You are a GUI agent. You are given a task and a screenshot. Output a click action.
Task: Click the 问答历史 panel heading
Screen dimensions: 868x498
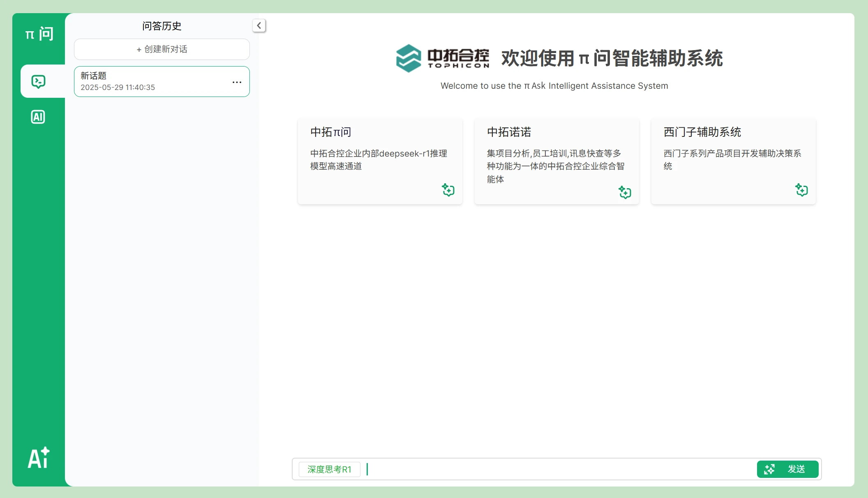coord(162,26)
